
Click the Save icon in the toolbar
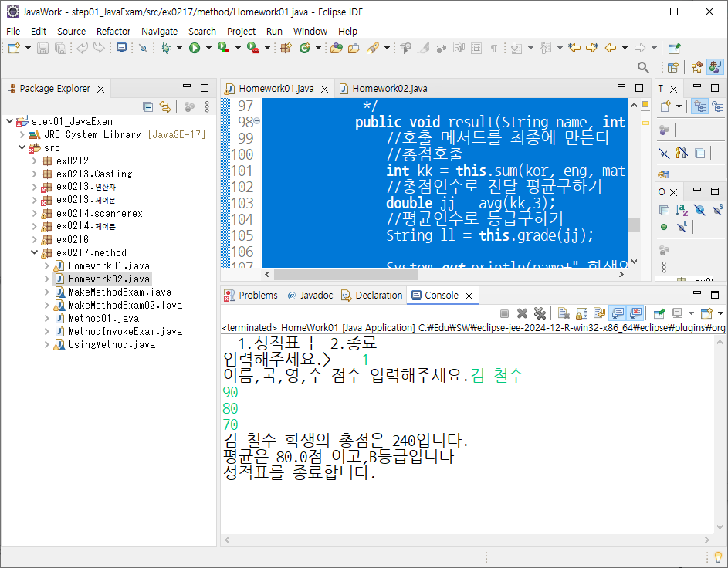42,48
